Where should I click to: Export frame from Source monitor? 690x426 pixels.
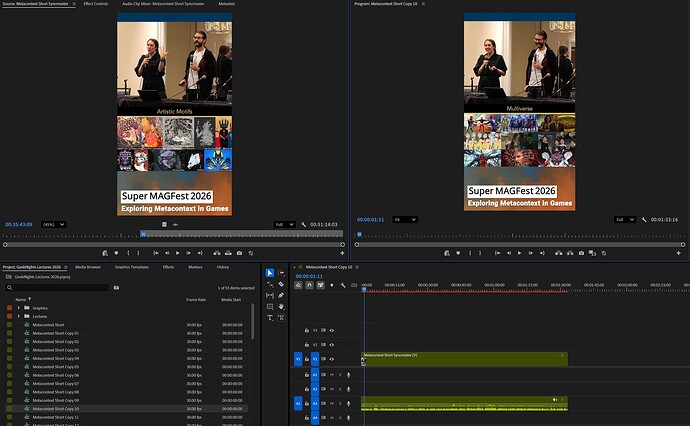(239, 253)
